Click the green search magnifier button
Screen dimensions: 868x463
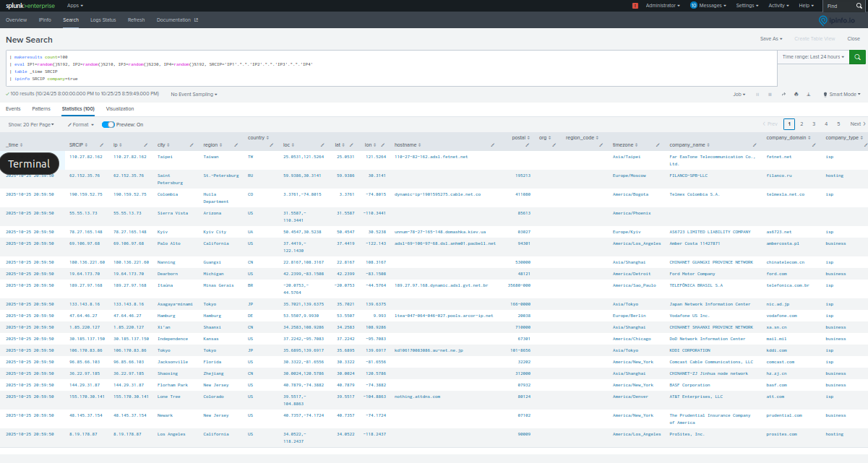pyautogui.click(x=857, y=56)
